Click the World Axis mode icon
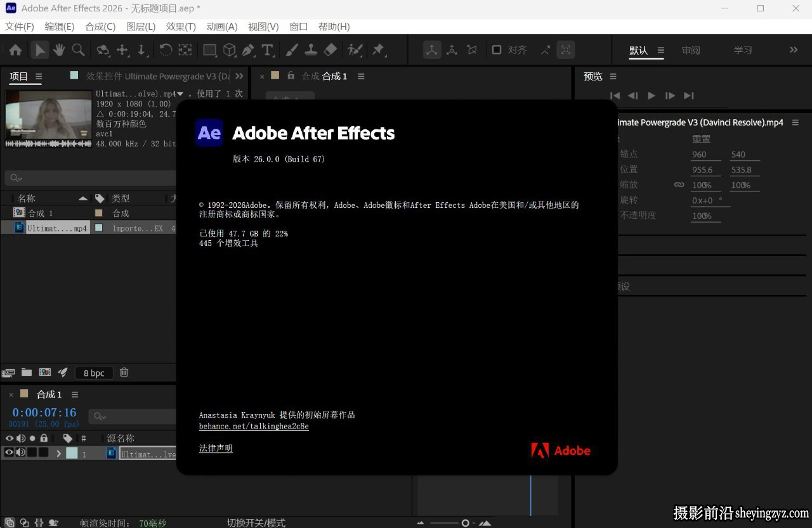 click(452, 50)
